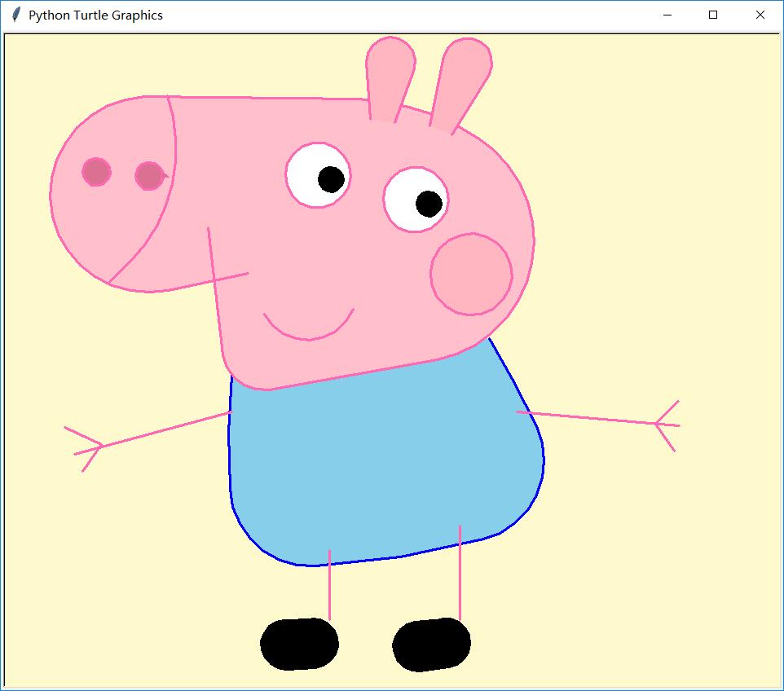Close the Python Turtle Graphics window
Screen dimensions: 784x691
[x=760, y=15]
